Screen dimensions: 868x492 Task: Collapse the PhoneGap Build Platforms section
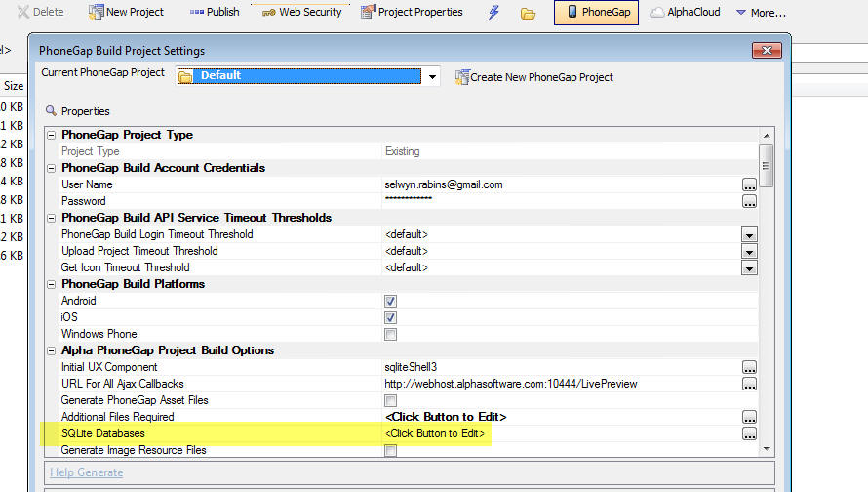click(52, 284)
